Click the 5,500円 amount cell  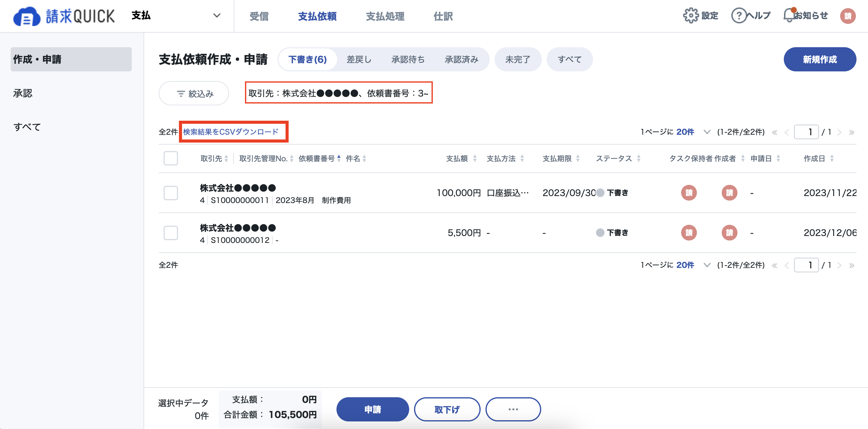pos(464,233)
